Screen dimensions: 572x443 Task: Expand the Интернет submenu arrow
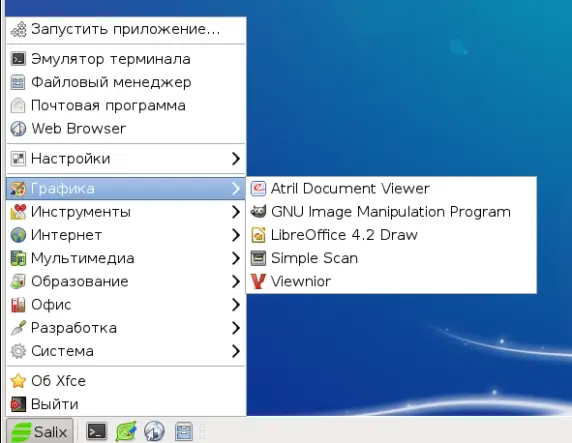236,235
